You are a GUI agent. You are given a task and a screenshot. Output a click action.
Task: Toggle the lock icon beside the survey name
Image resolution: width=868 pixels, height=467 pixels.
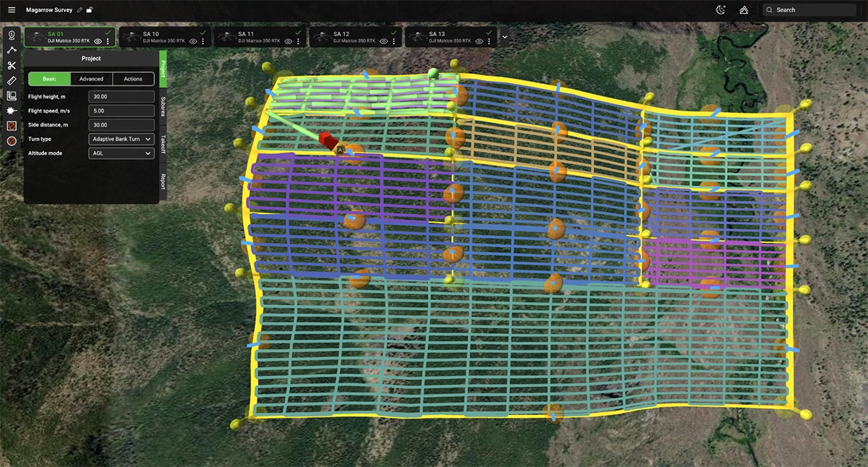pyautogui.click(x=89, y=10)
